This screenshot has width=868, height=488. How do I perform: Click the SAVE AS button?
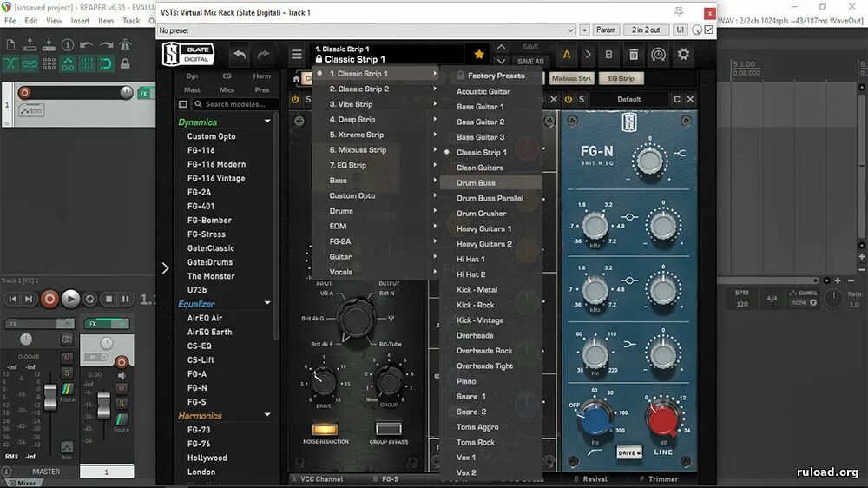tap(530, 62)
